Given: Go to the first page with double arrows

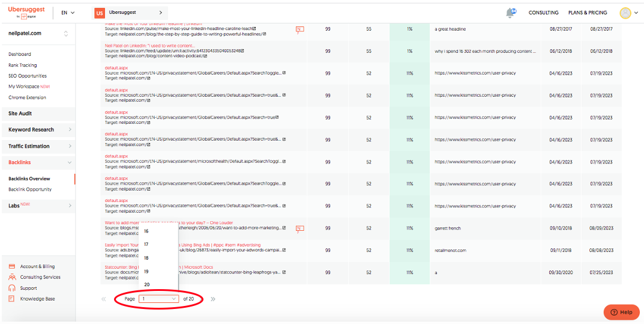Looking at the screenshot, I should click(104, 299).
